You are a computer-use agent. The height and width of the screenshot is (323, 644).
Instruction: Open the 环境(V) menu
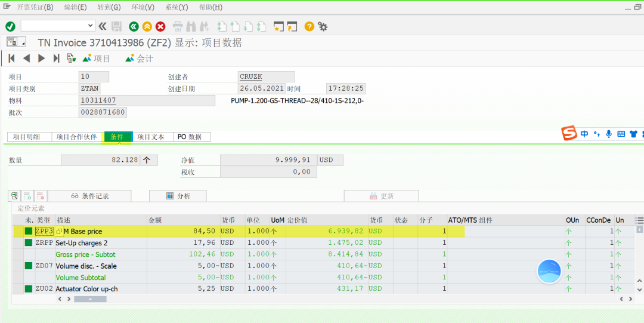pos(143,7)
